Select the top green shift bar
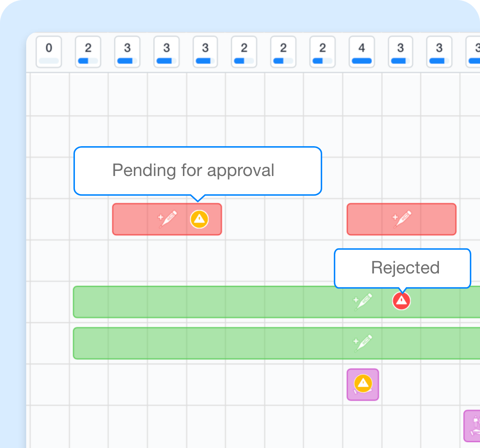Viewport: 480px width, 448px height. 200,302
